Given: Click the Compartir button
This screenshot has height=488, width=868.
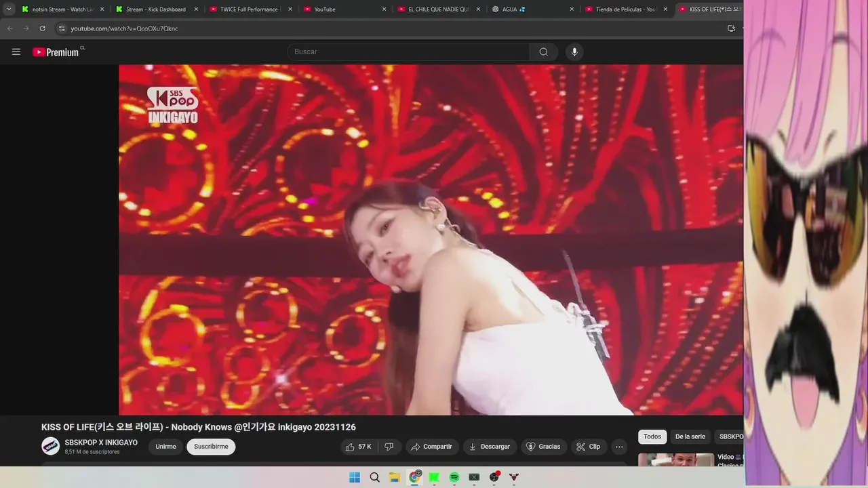Looking at the screenshot, I should pos(431,447).
